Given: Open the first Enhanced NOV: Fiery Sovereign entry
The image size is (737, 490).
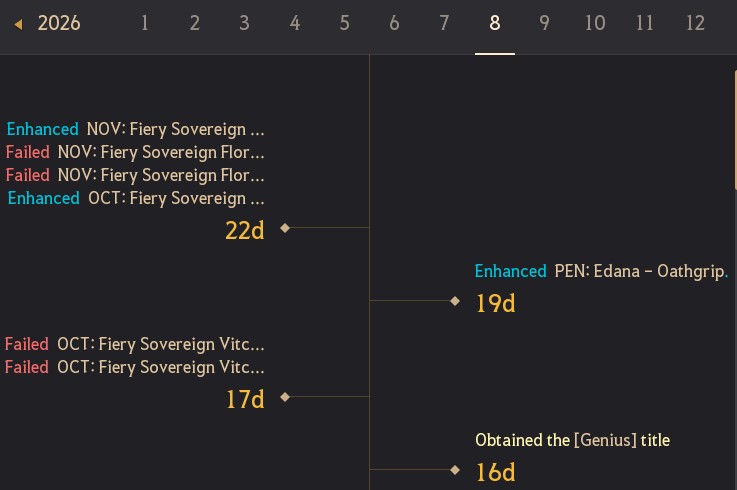Looking at the screenshot, I should click(x=135, y=129).
